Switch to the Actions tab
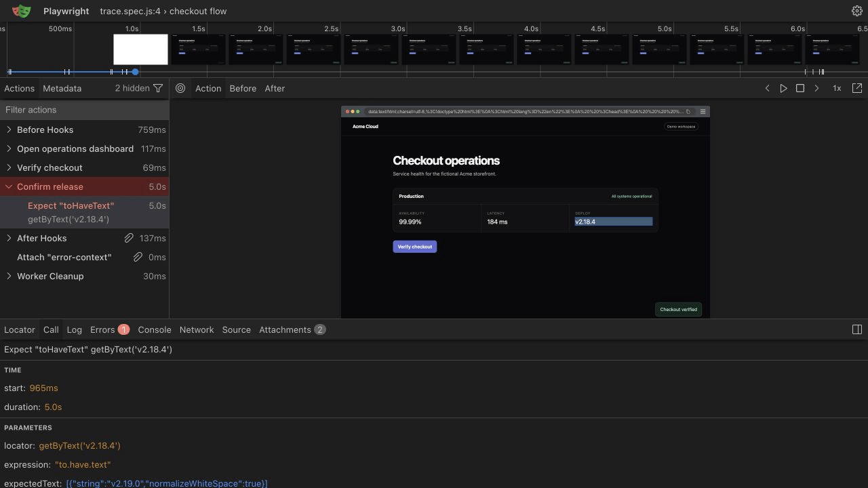Image resolution: width=868 pixels, height=488 pixels. (x=19, y=88)
